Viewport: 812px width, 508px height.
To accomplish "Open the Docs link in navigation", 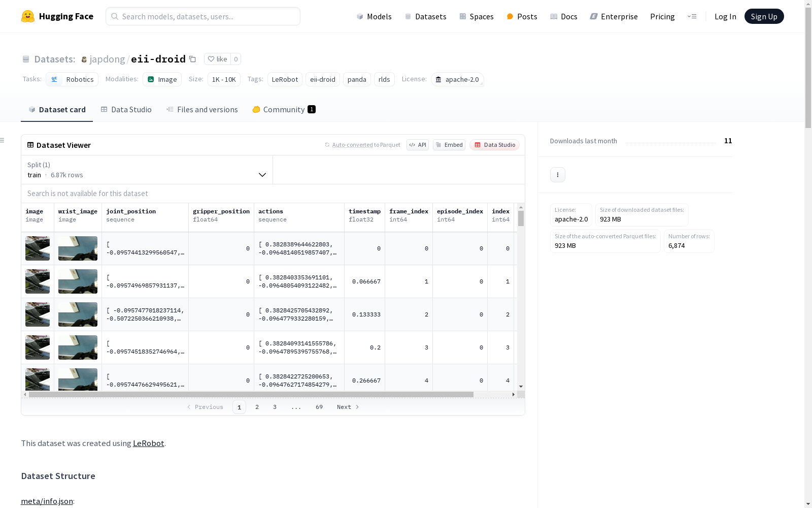I will (x=564, y=16).
